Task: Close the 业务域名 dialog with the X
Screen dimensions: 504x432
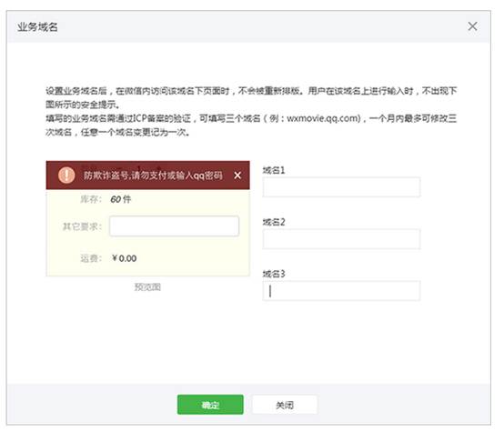Action: point(472,26)
